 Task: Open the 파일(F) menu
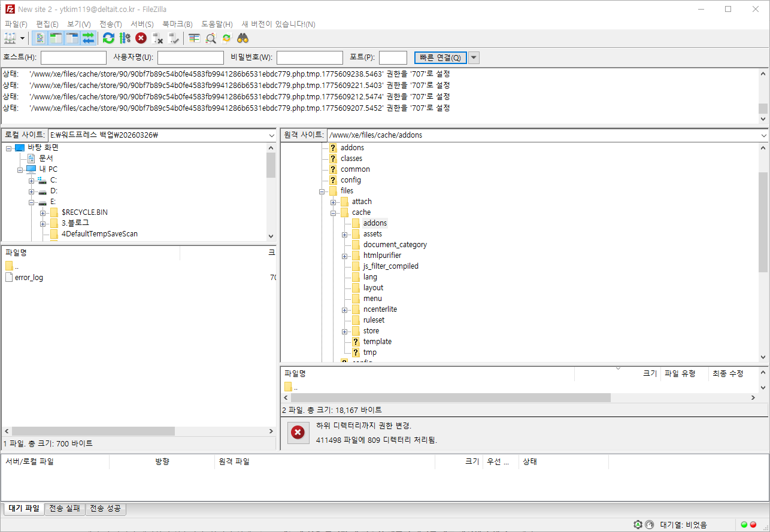(16, 24)
